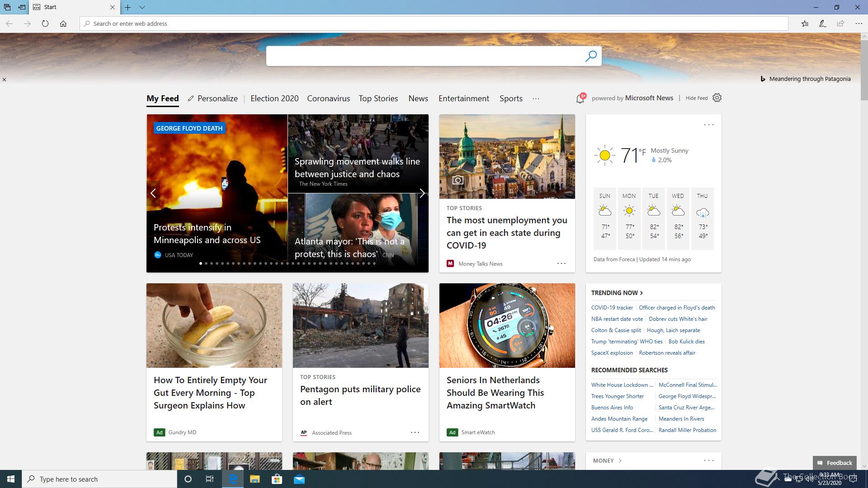Open a new tab with plus icon
The height and width of the screenshot is (488, 868).
click(128, 7)
